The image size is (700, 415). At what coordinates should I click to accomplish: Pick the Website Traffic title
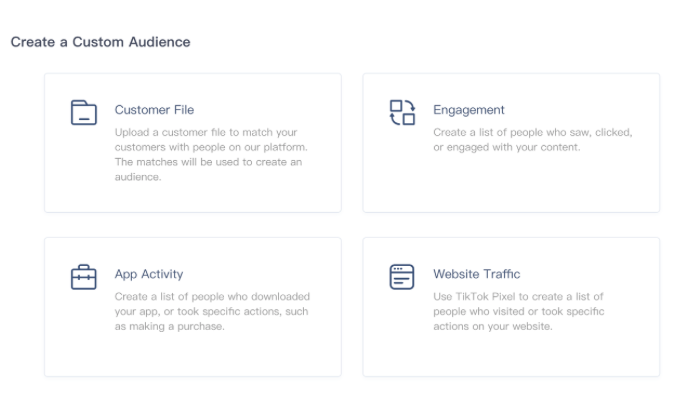point(476,274)
